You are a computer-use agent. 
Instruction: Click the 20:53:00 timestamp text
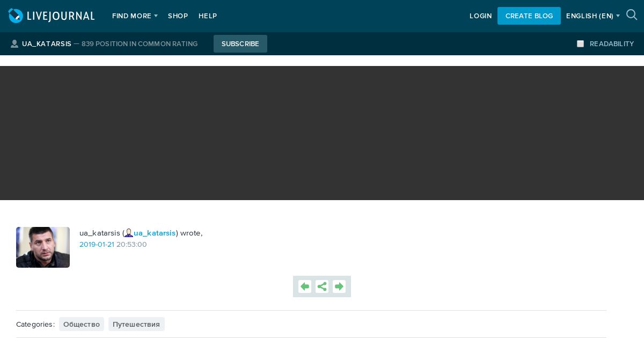[131, 245]
